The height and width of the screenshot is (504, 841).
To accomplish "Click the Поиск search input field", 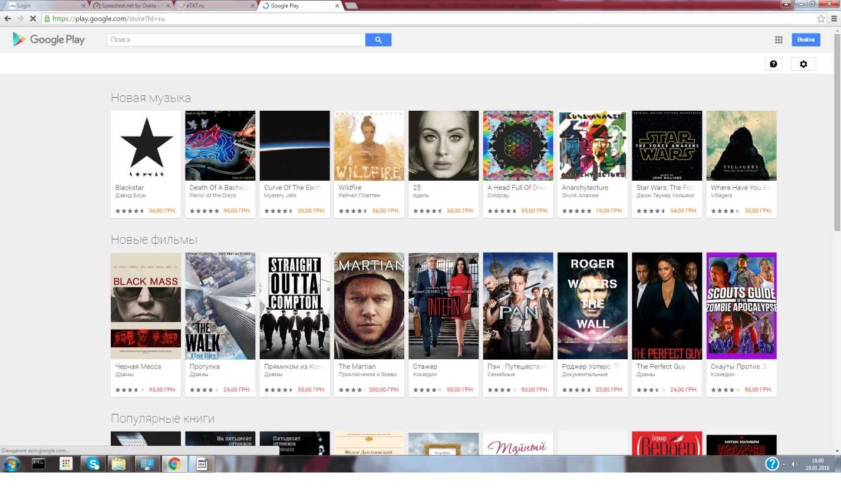I will 236,39.
